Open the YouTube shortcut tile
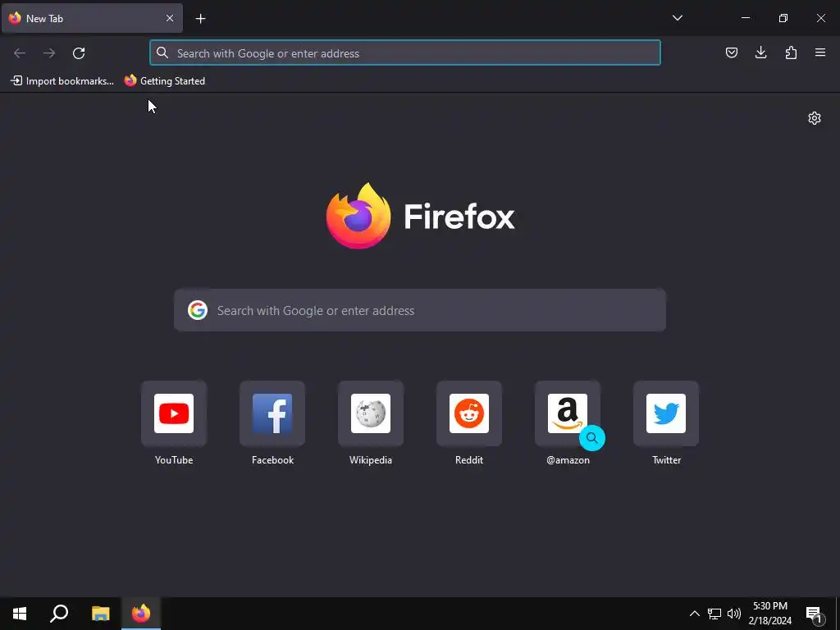The image size is (840, 630). click(x=174, y=413)
